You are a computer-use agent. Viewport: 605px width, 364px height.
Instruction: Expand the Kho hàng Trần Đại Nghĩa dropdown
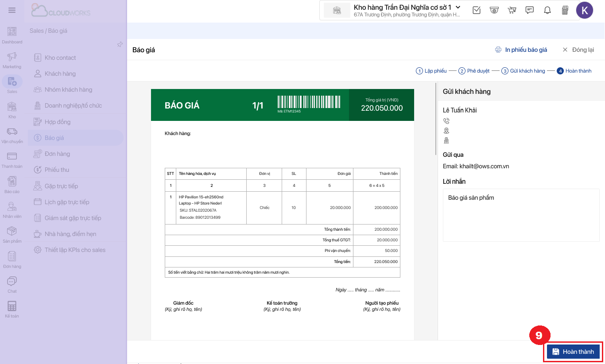point(458,7)
